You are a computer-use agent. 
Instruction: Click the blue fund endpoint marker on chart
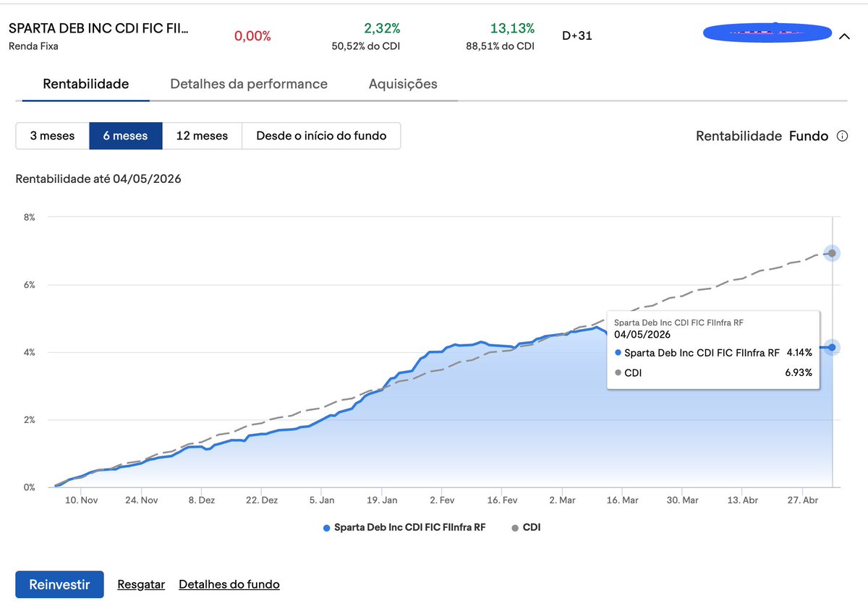832,348
